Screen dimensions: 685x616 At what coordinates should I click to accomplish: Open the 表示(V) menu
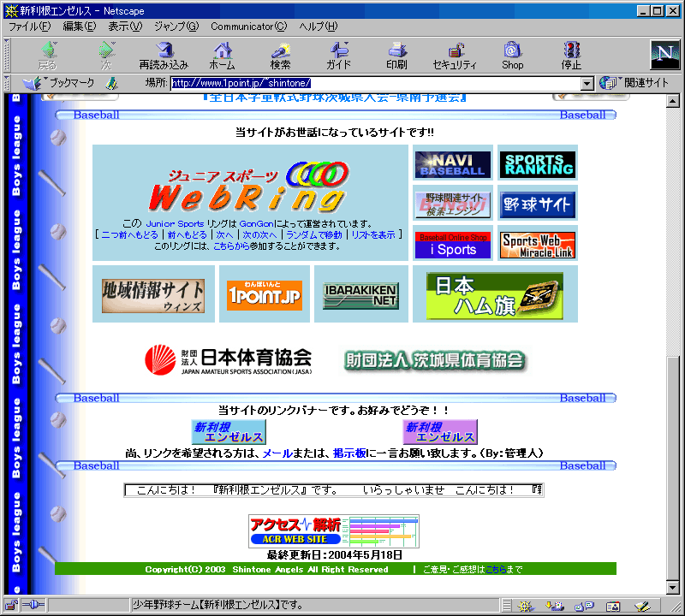pyautogui.click(x=125, y=27)
